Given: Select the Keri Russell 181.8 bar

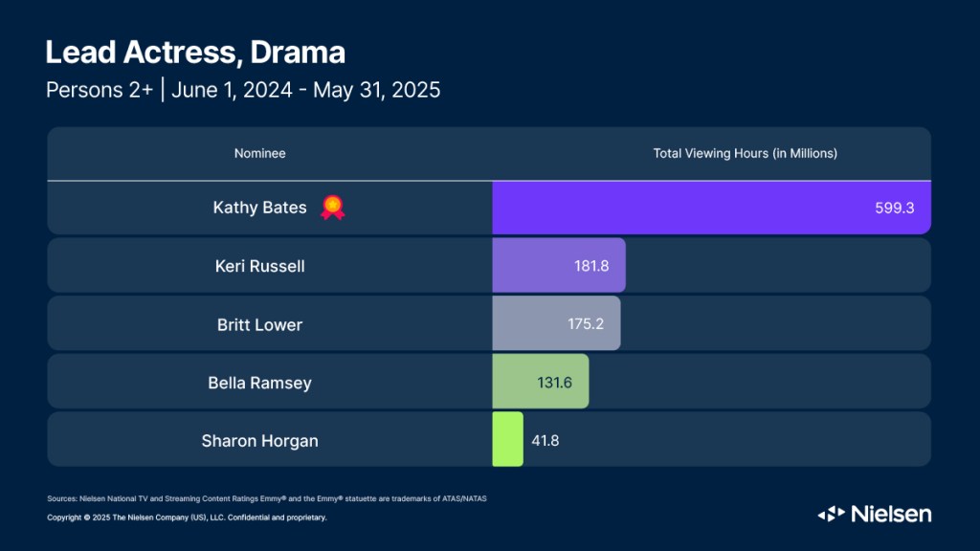Looking at the screenshot, I should [559, 265].
